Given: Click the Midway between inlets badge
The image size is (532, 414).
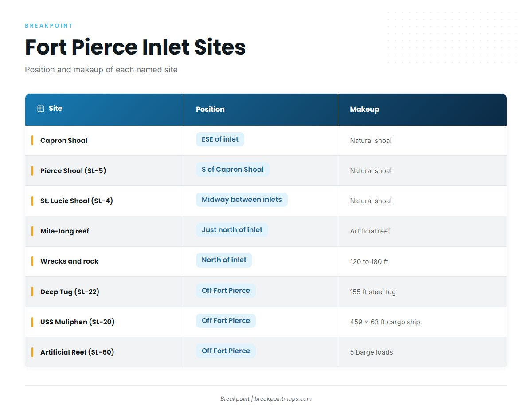Looking at the screenshot, I should coord(242,200).
